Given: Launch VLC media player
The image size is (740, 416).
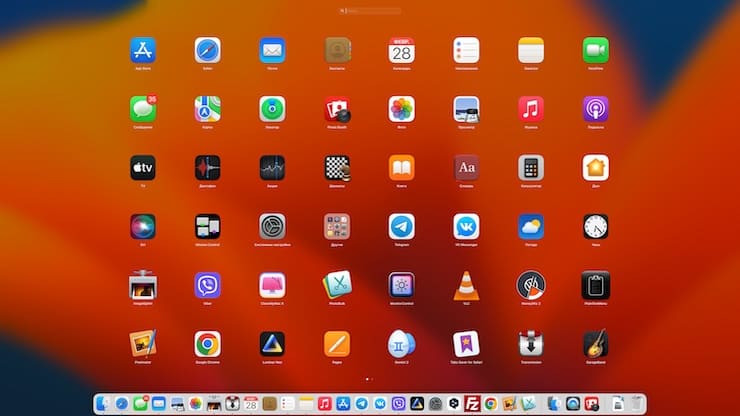Looking at the screenshot, I should (466, 286).
